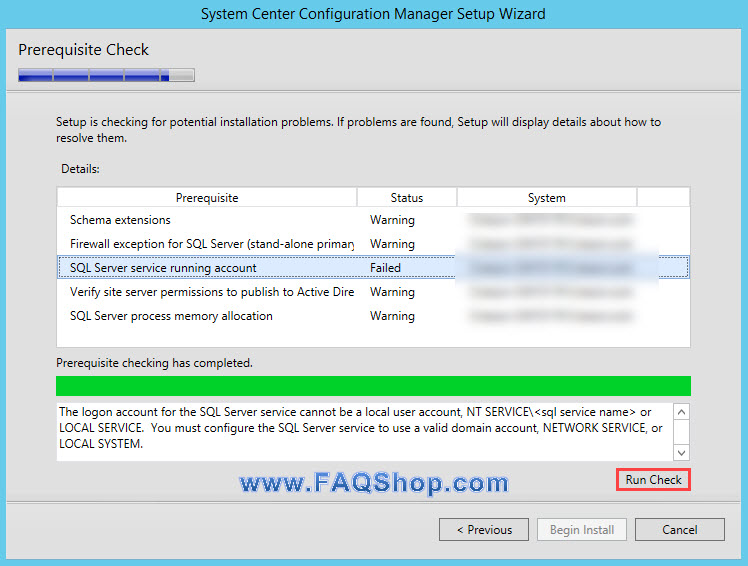The image size is (748, 566).
Task: Sort by the Prerequisite column header
Action: coord(207,198)
